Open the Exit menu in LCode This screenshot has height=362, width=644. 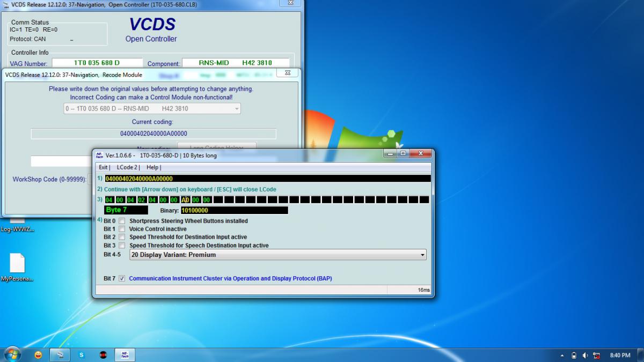click(x=104, y=167)
